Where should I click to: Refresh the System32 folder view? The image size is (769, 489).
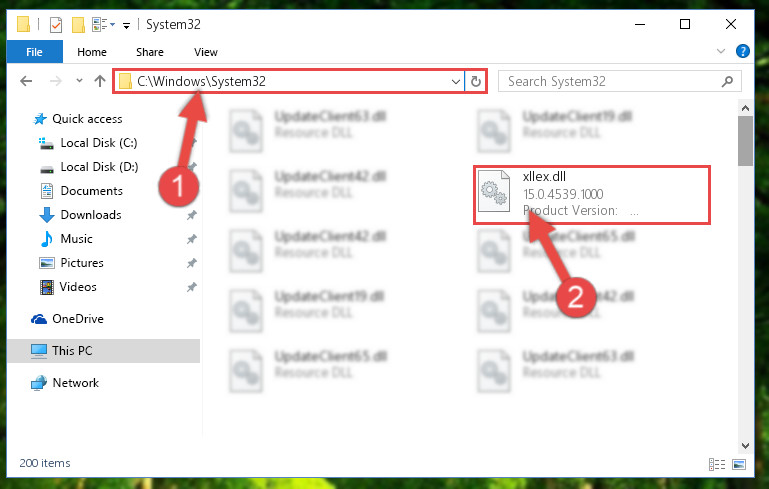click(x=476, y=81)
